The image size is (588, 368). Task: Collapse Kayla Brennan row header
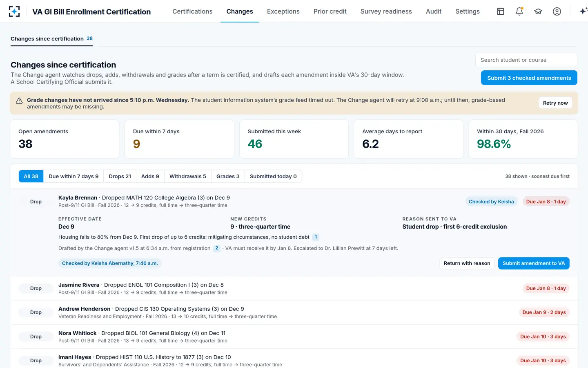tap(294, 201)
